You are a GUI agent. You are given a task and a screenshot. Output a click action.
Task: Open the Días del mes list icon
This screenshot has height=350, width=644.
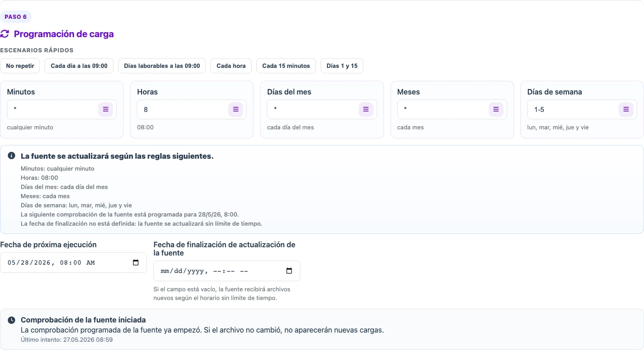pos(366,109)
